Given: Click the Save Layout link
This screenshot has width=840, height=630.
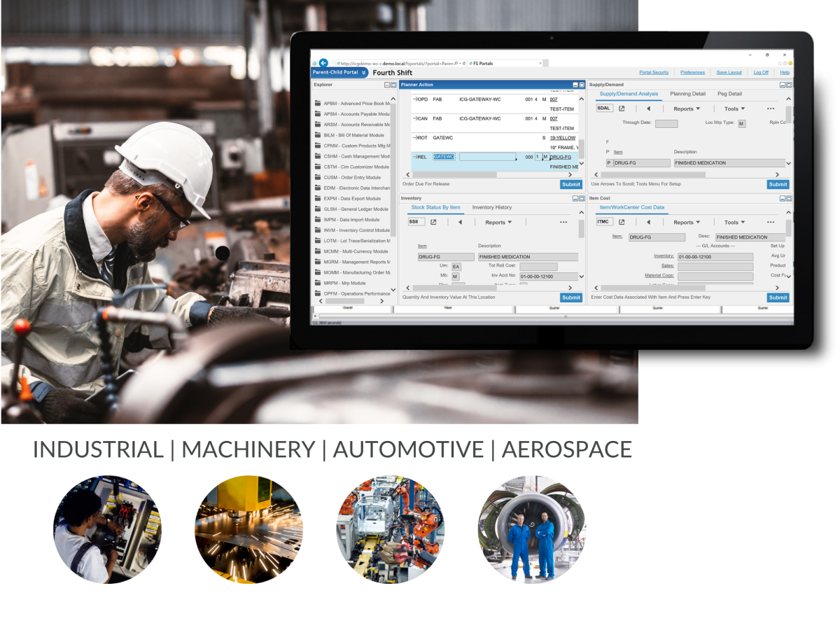Looking at the screenshot, I should click(x=729, y=72).
